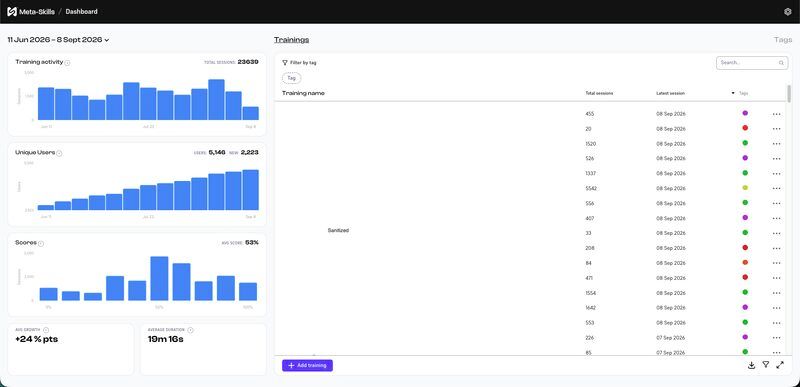Viewport: 800px width, 387px height.
Task: Click the '19m 16s' duration value
Action: coord(166,340)
